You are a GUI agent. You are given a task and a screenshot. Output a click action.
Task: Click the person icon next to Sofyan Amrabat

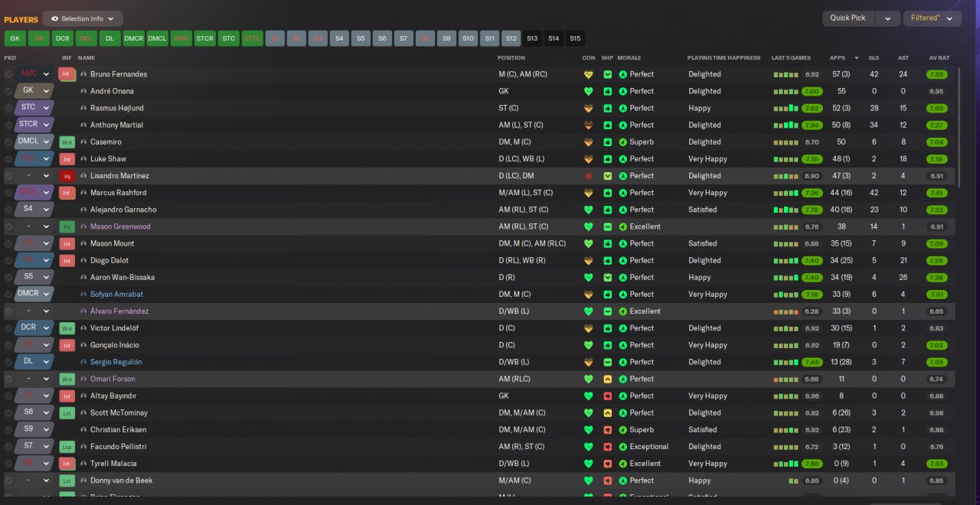tap(83, 294)
